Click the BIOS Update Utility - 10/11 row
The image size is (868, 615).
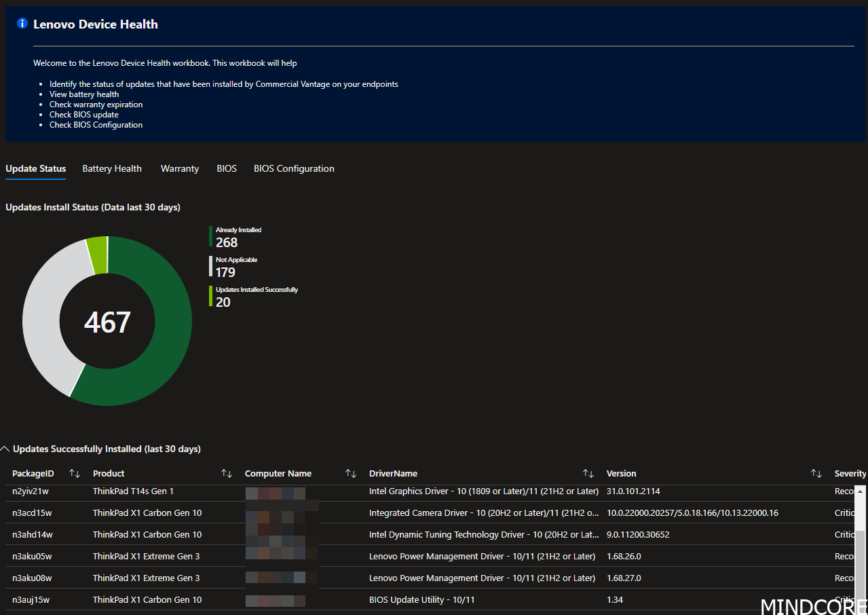pyautogui.click(x=421, y=599)
